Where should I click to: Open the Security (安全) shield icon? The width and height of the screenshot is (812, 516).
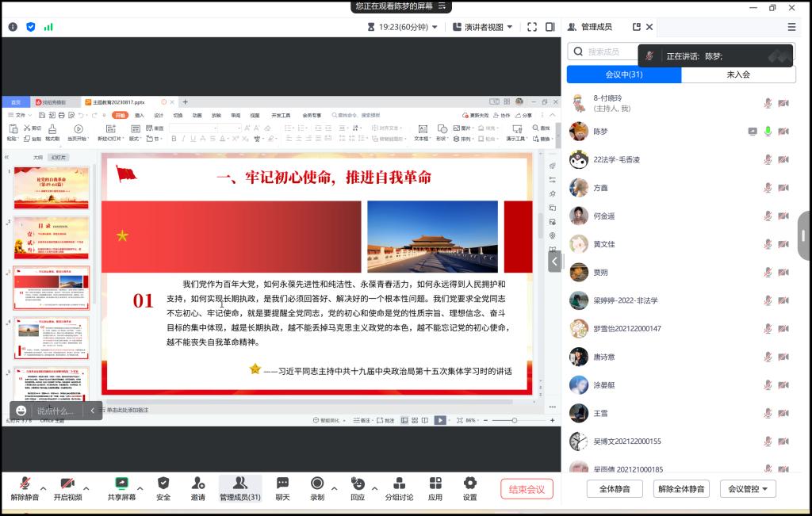pos(163,484)
